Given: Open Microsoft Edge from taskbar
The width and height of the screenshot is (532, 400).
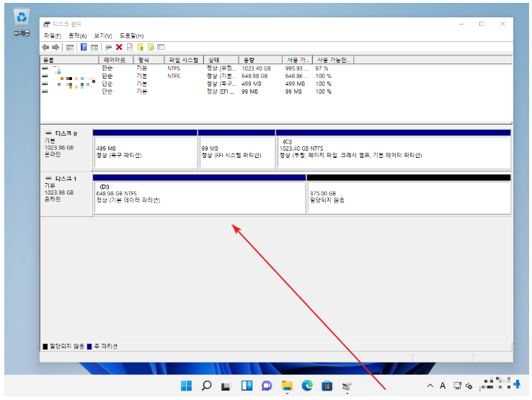Looking at the screenshot, I should [x=307, y=386].
